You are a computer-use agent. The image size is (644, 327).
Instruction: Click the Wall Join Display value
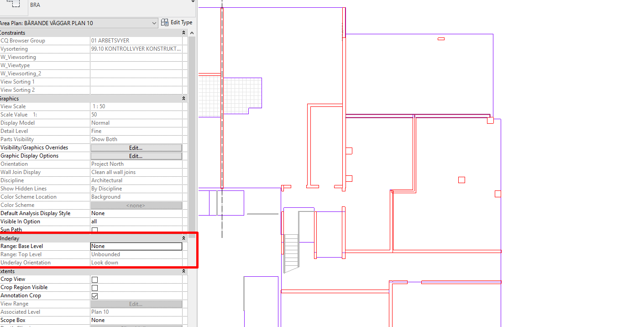click(x=136, y=172)
